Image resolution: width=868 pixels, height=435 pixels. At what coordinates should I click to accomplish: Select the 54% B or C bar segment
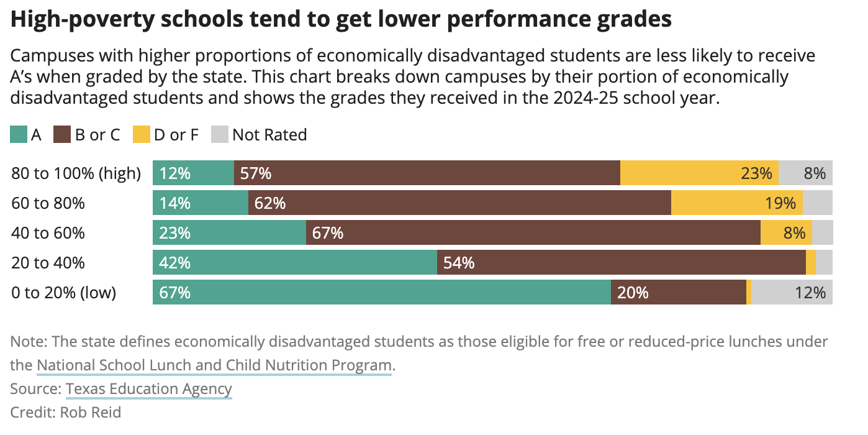click(x=622, y=262)
